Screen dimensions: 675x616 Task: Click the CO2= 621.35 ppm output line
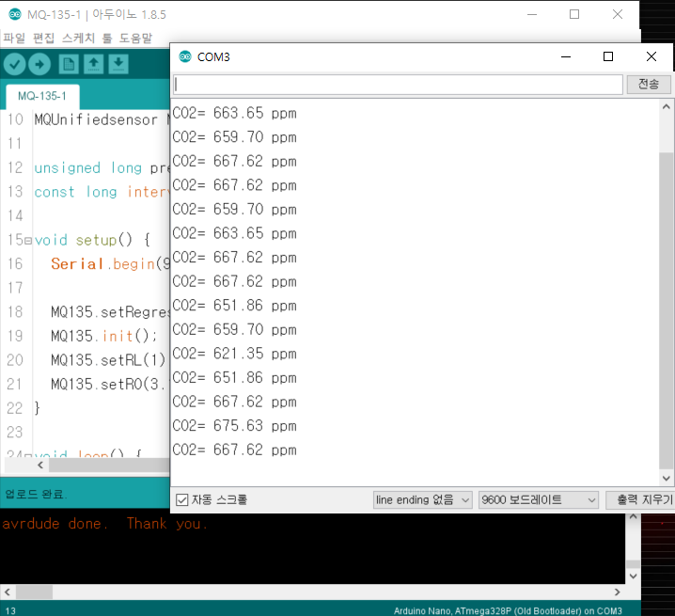tap(235, 354)
